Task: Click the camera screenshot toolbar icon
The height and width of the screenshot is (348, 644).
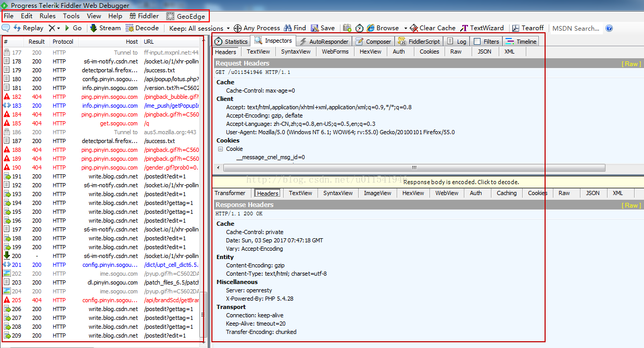Action: (347, 28)
